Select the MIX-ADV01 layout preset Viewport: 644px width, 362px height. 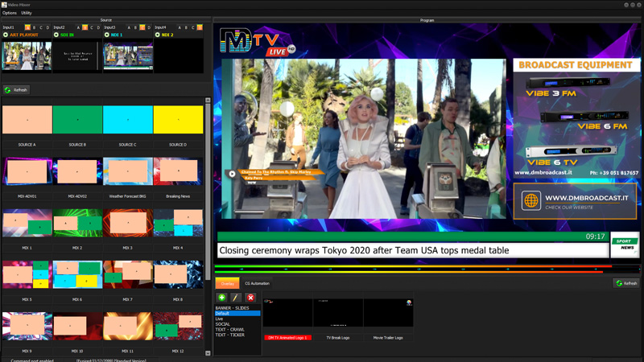click(x=27, y=171)
